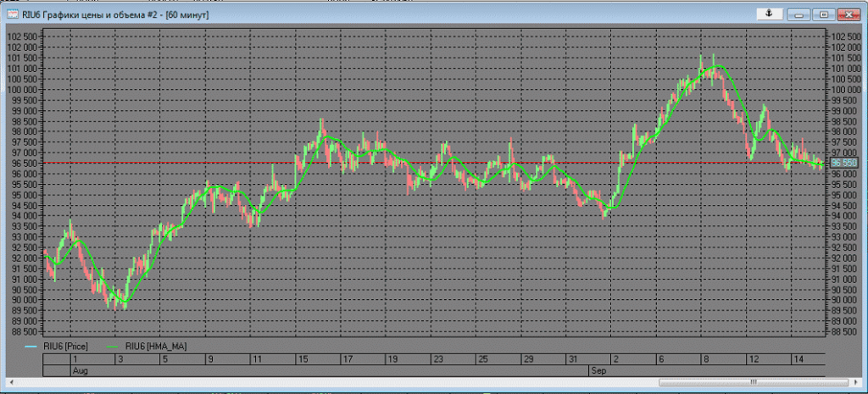Click the Aug month label on timeline
The width and height of the screenshot is (868, 394).
[80, 371]
